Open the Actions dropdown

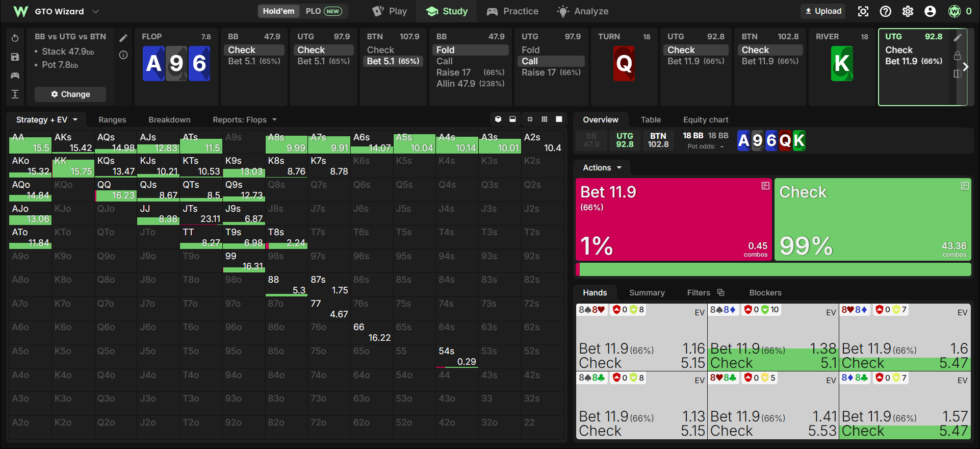click(602, 168)
